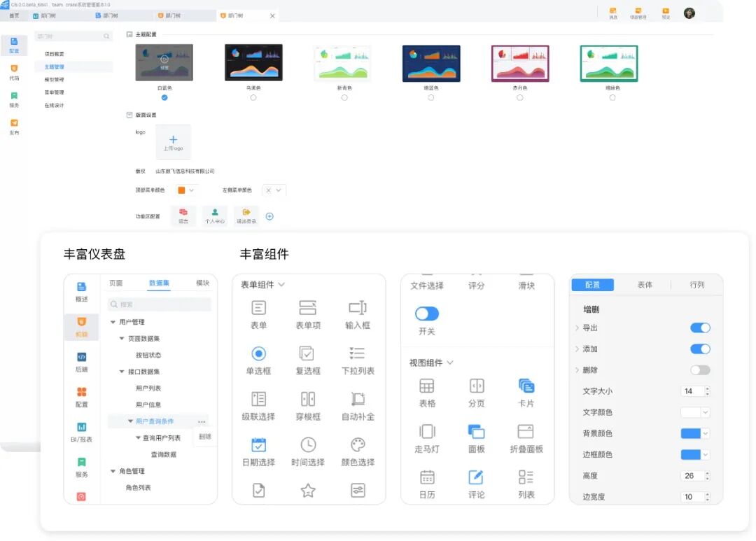756x541 pixels.
Task: Select the 走马灯 carousel component
Action: tap(428, 435)
